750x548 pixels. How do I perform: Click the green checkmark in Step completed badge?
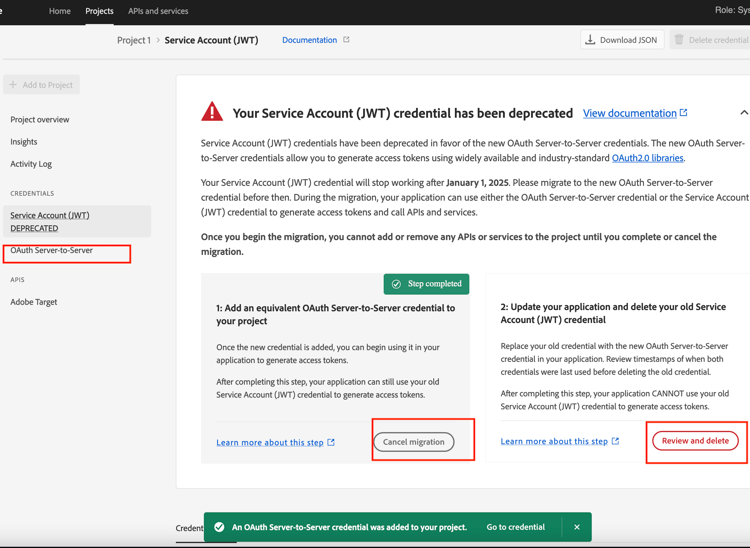tap(396, 284)
